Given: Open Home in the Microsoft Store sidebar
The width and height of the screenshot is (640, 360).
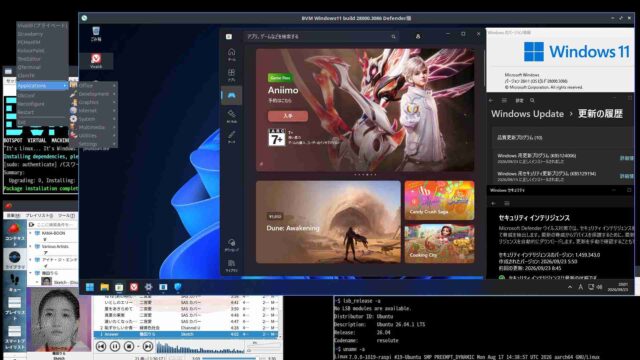Looking at the screenshot, I should pos(231,54).
